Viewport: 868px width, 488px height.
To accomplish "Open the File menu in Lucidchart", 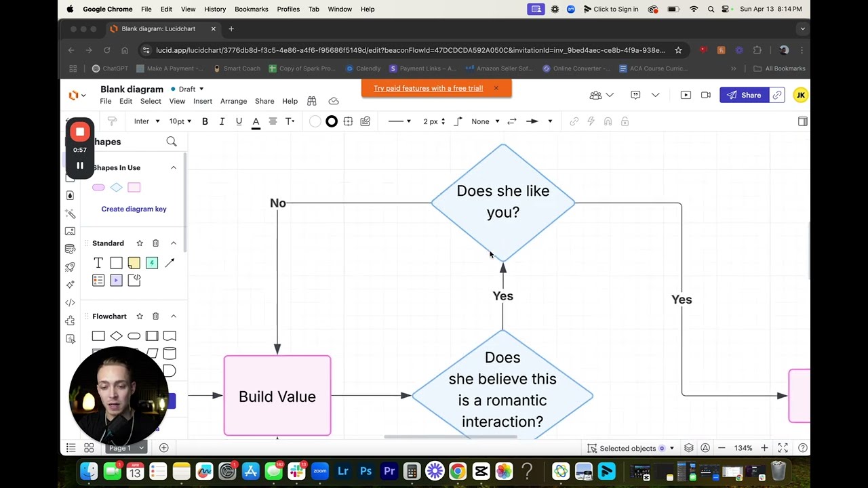I will 106,101.
